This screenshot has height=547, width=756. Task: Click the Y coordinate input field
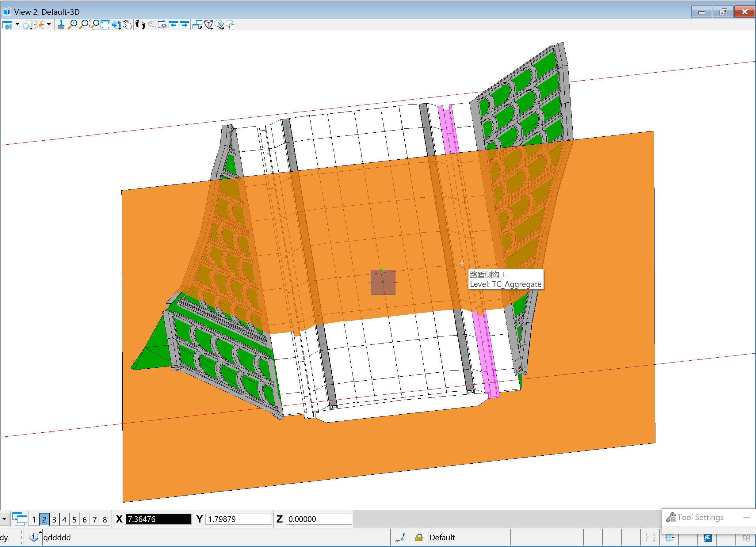(238, 519)
